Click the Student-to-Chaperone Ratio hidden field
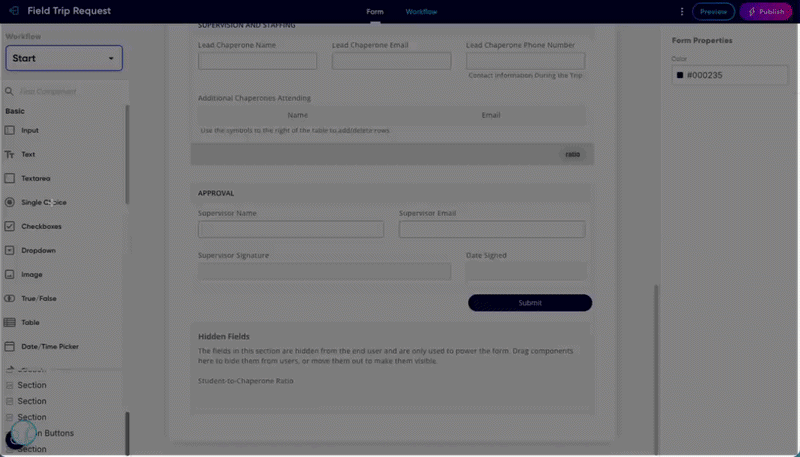This screenshot has width=800, height=457. pyautogui.click(x=245, y=381)
